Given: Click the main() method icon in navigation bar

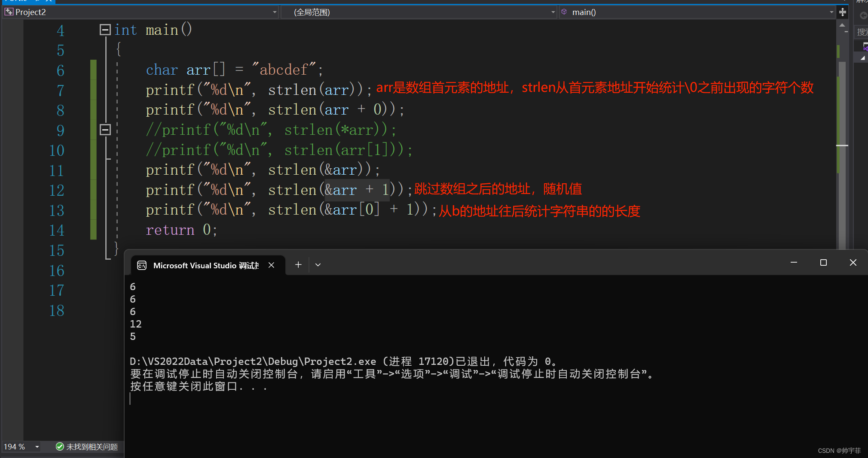Looking at the screenshot, I should click(564, 12).
